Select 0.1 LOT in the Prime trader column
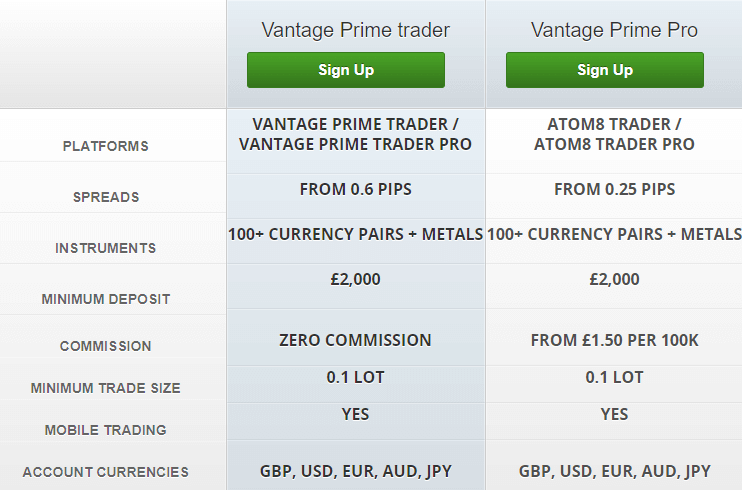This screenshot has width=742, height=490. tap(355, 378)
